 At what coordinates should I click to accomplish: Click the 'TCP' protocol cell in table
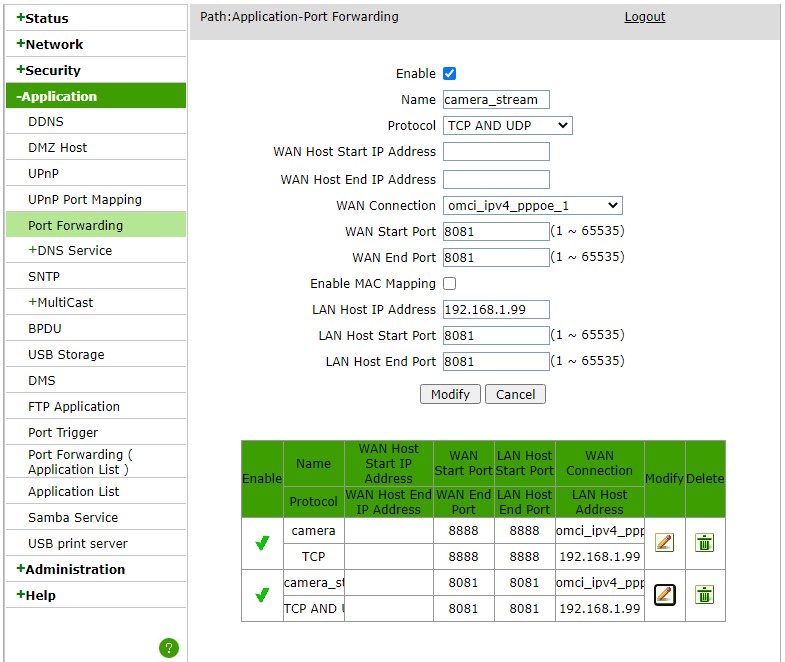coord(313,556)
